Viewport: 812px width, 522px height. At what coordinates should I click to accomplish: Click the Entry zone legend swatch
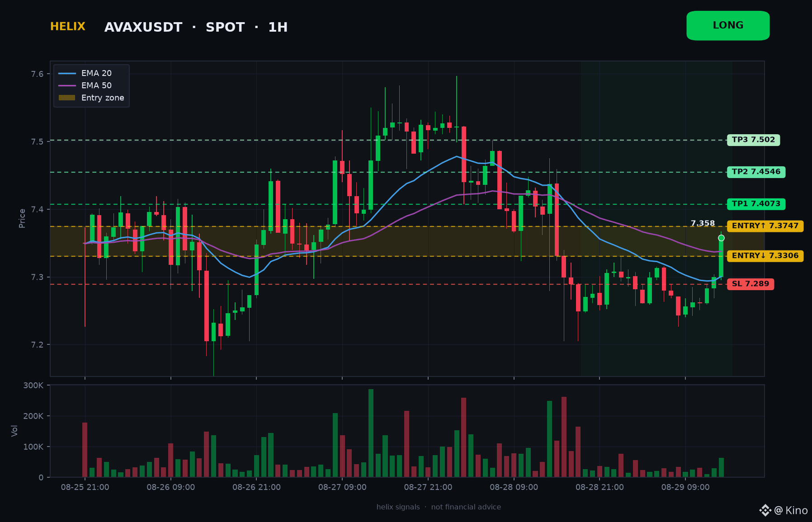tap(67, 98)
